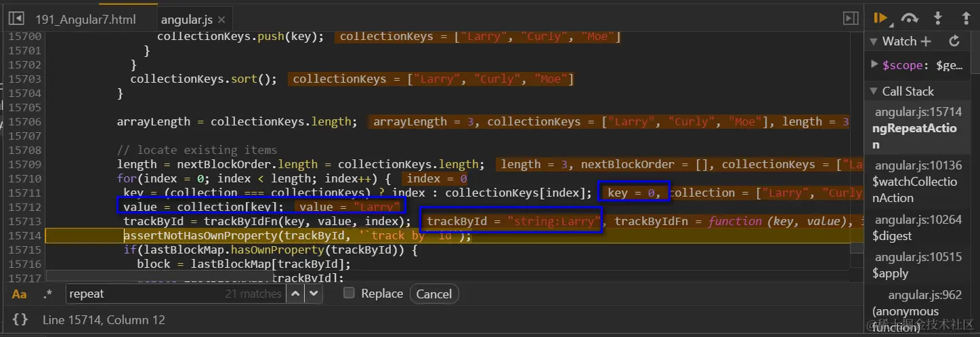This screenshot has width=980, height=337.
Task: Toggle match case (Aa) search option
Action: [20, 294]
